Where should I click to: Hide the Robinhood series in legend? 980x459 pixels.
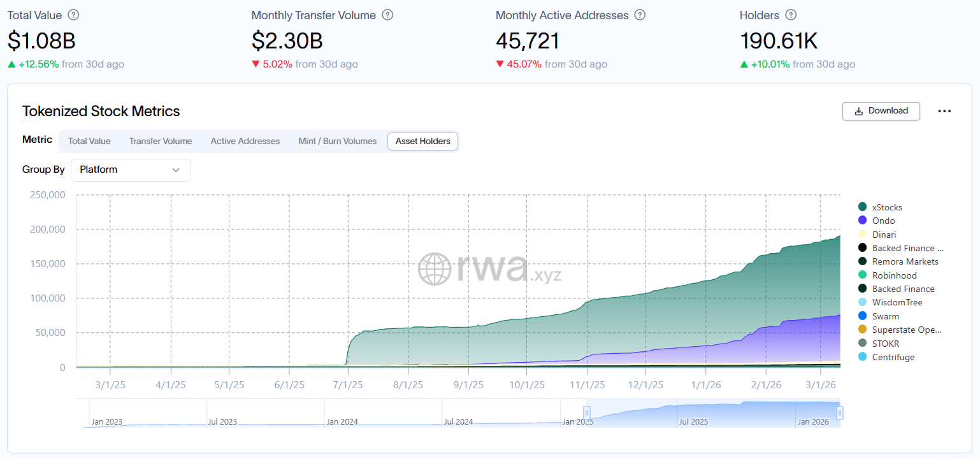[894, 275]
